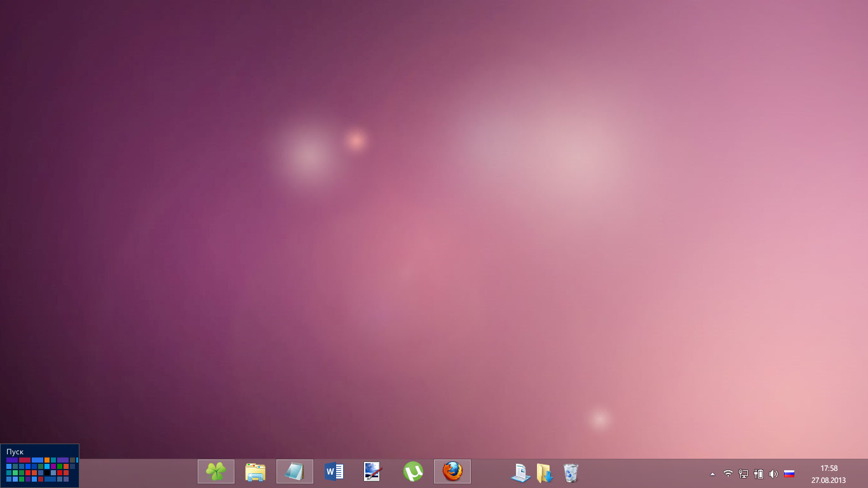This screenshot has height=488, width=868.
Task: Show hidden tray icons arrow
Action: click(712, 474)
